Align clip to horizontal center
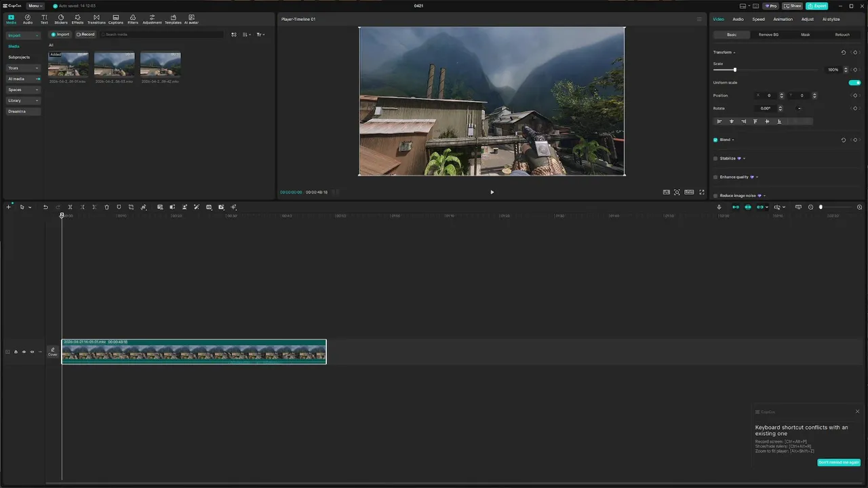The image size is (868, 488). pyautogui.click(x=732, y=121)
